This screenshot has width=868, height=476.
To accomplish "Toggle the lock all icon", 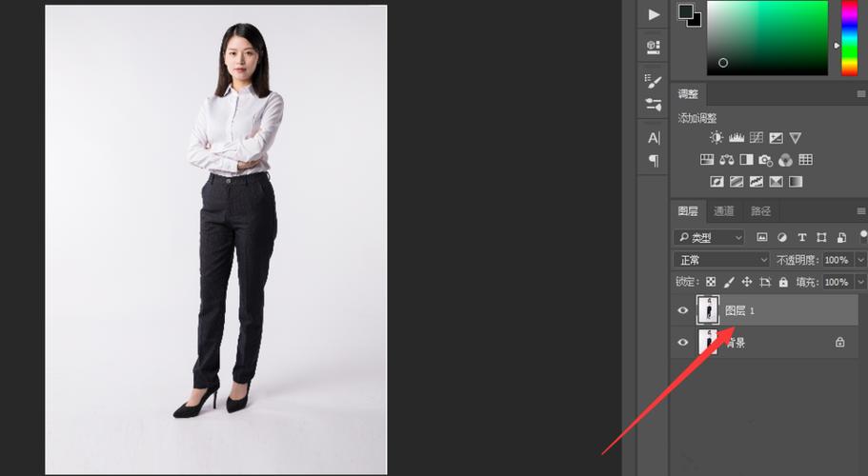I will [x=783, y=282].
